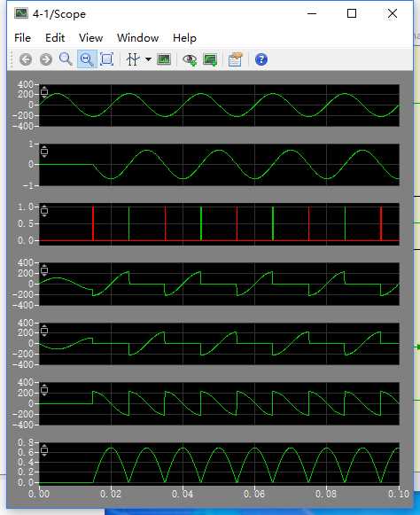Open the scope parameters notepad icon
Image resolution: width=420 pixels, height=515 pixels.
[236, 59]
